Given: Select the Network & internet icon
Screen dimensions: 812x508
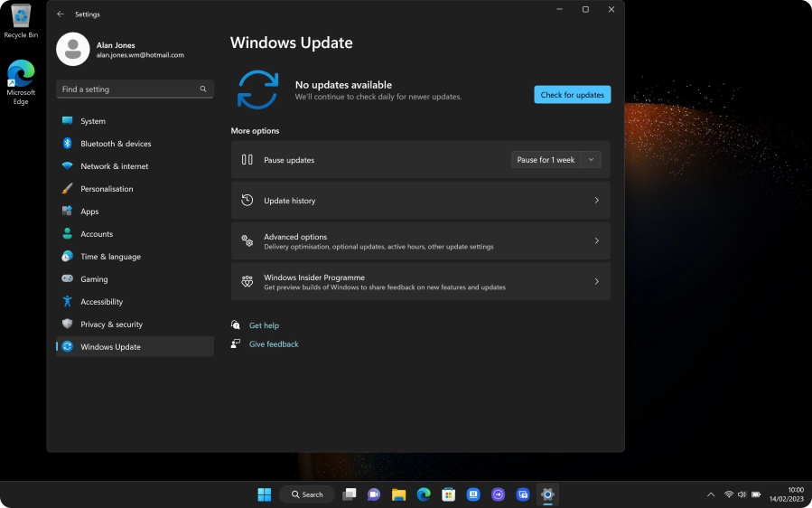Looking at the screenshot, I should click(x=67, y=166).
